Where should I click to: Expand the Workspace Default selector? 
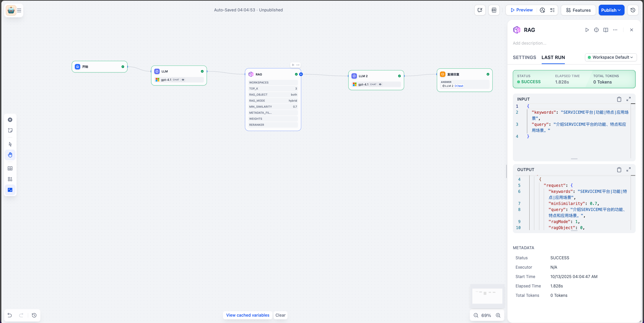(x=611, y=57)
